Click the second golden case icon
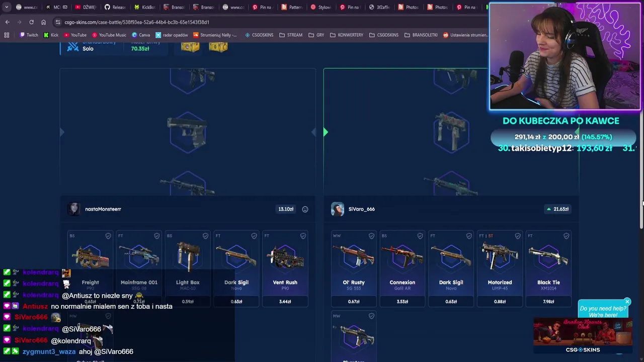 tap(218, 47)
